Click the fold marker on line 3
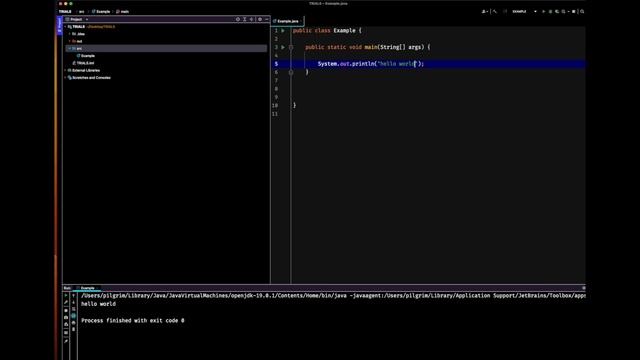 [291, 47]
